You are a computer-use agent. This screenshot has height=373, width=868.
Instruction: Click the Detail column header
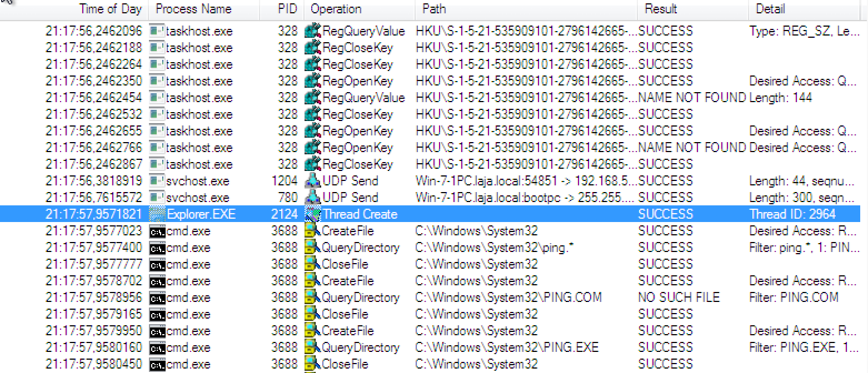[x=770, y=9]
